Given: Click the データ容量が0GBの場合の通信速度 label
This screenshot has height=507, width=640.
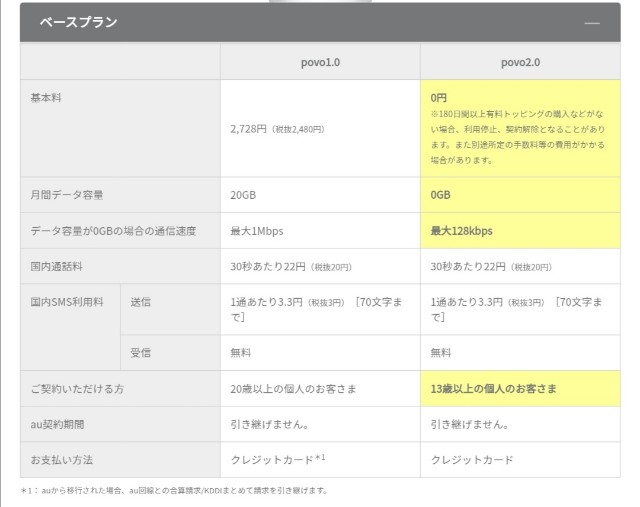Looking at the screenshot, I should [113, 231].
